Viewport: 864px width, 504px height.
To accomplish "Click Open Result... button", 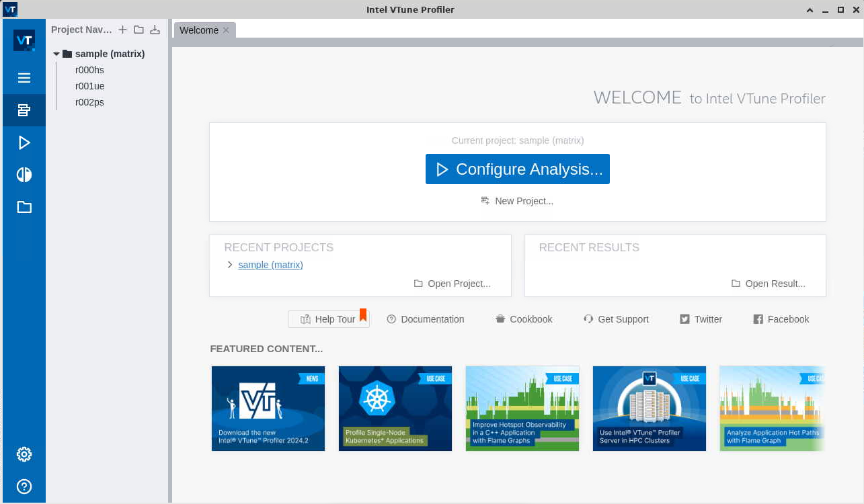I will tap(769, 284).
